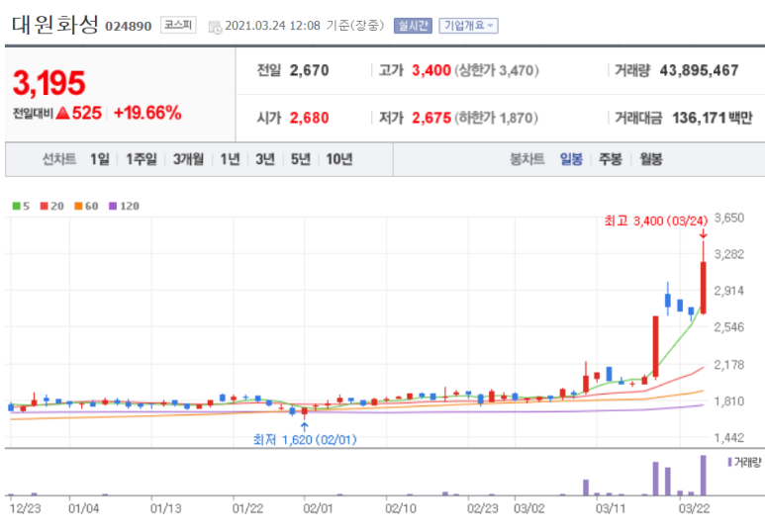Select the 1일 line chart tab
This screenshot has width=765, height=532.
(100, 159)
